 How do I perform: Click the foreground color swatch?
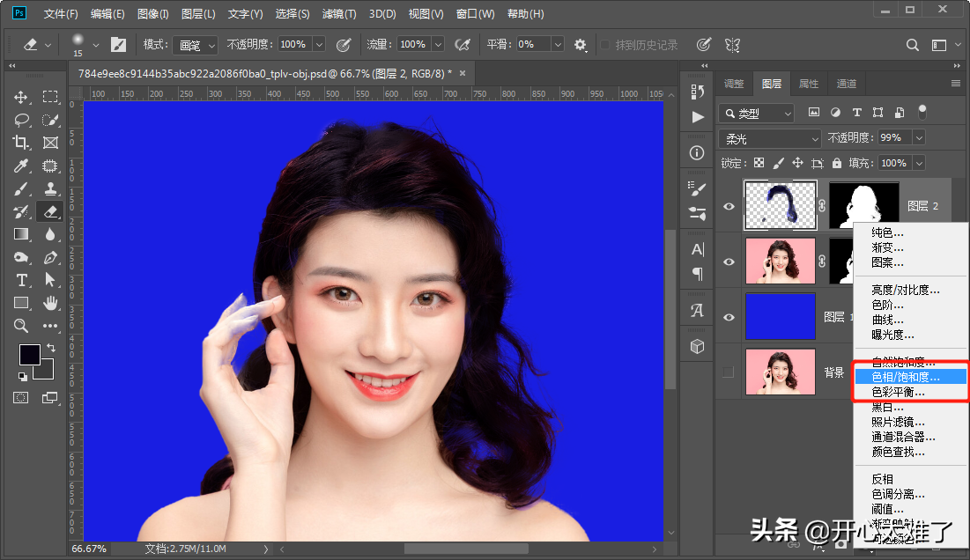[x=31, y=355]
